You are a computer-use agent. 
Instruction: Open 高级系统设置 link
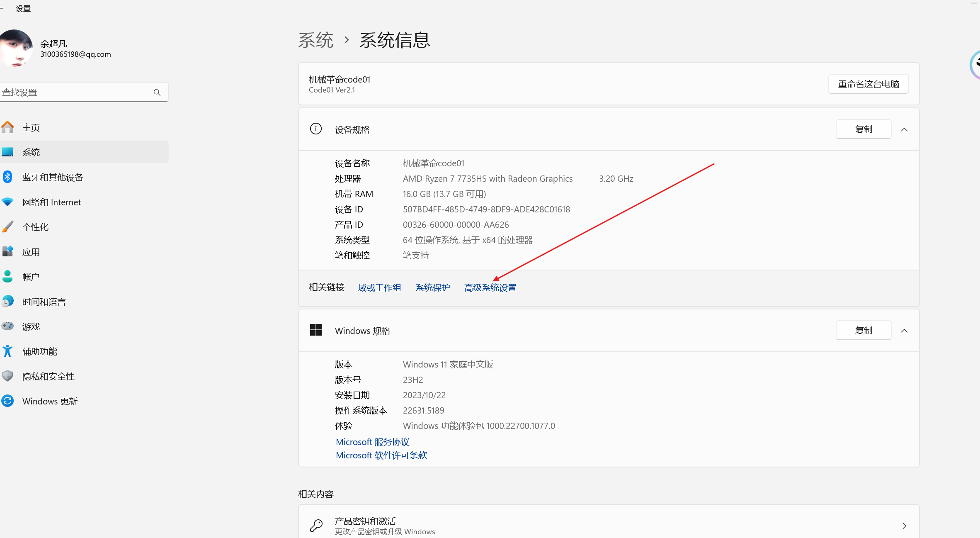pos(490,287)
